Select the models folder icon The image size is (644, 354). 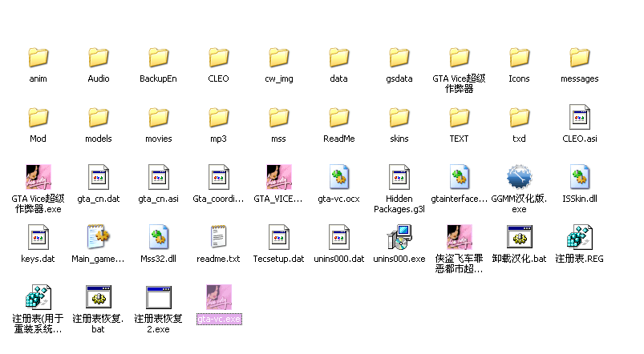pos(99,117)
